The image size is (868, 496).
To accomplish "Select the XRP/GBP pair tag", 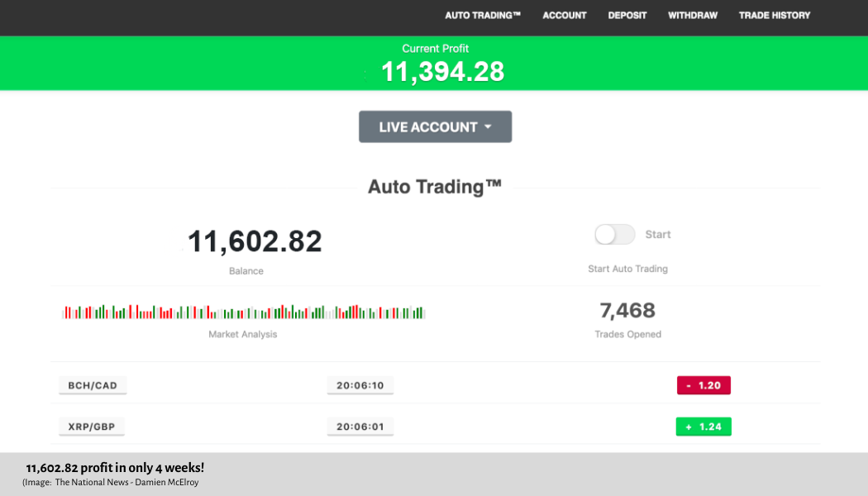I will pos(92,427).
